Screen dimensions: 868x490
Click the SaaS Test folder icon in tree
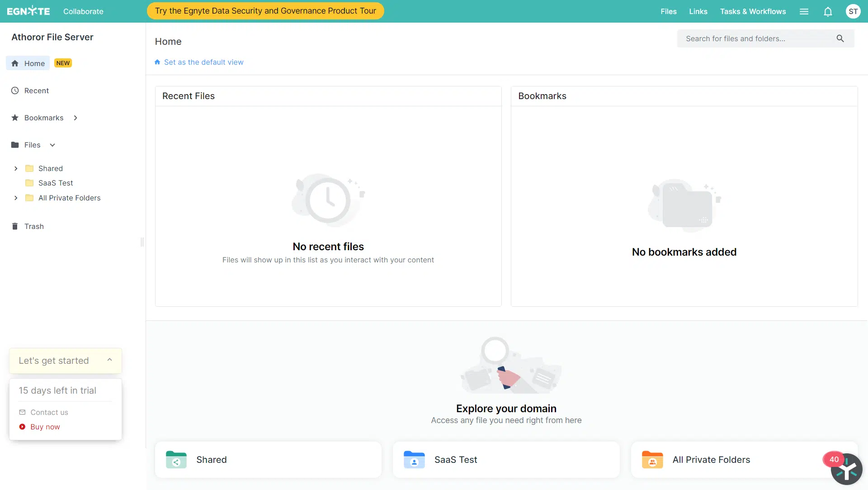click(x=29, y=183)
